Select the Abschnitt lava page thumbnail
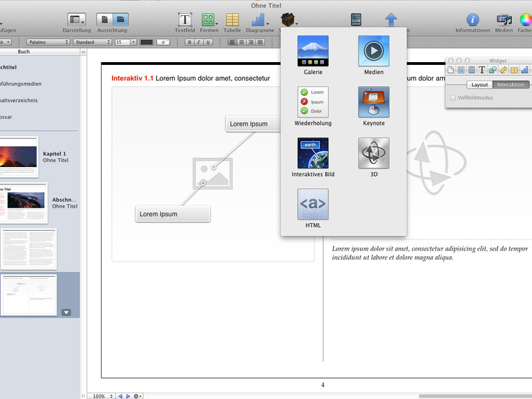Image resolution: width=532 pixels, height=399 pixels. [23, 203]
